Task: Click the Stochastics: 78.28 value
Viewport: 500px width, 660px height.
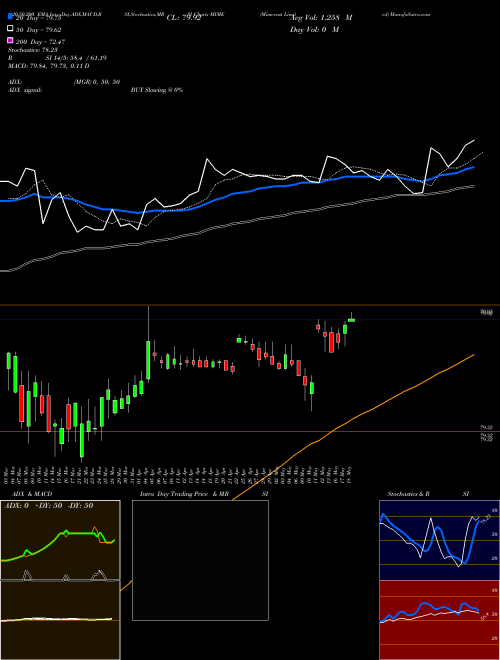Action: (x=32, y=50)
